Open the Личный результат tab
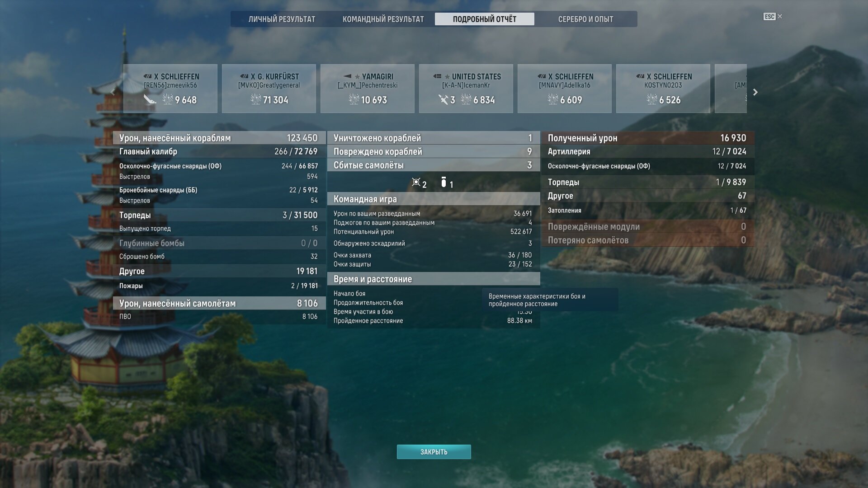Screen dimensions: 868x488 (282, 19)
